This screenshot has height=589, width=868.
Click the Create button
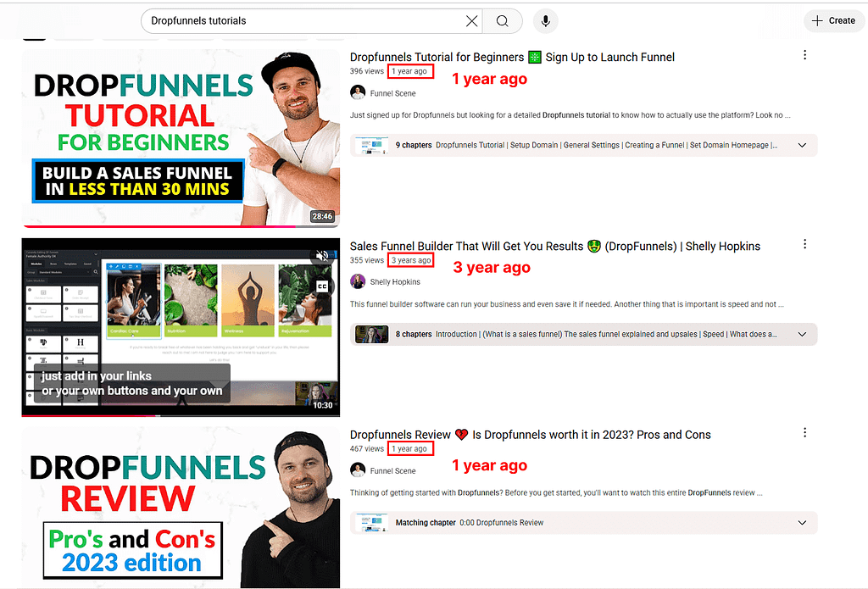click(834, 20)
